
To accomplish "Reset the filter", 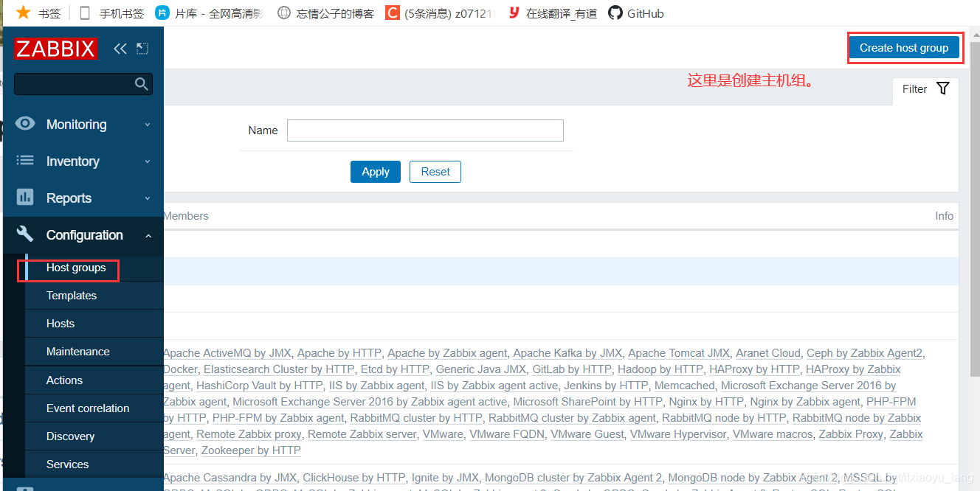I will [435, 172].
